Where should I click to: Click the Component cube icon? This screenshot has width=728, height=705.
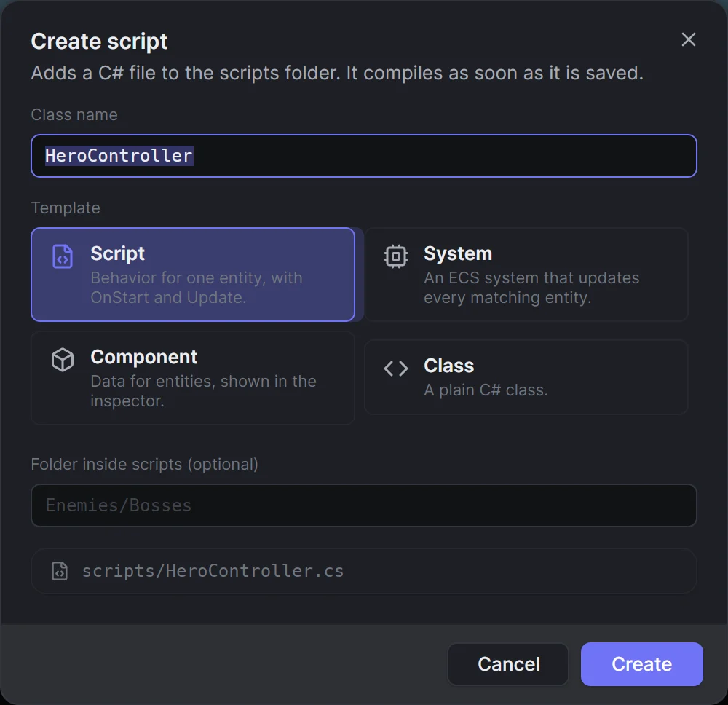(x=63, y=360)
